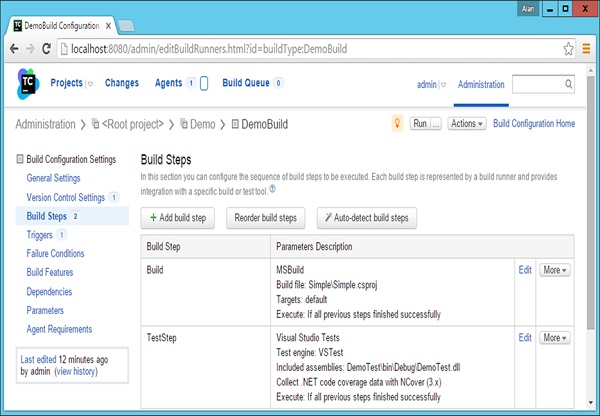600x416 pixels.
Task: Expand the More menu for TestStep
Action: (x=554, y=338)
